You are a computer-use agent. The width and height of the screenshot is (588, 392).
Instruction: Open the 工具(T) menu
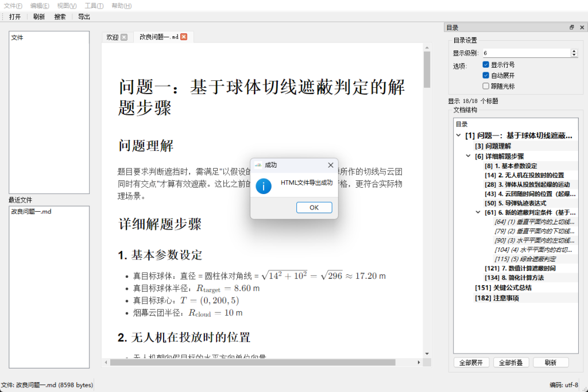(94, 6)
